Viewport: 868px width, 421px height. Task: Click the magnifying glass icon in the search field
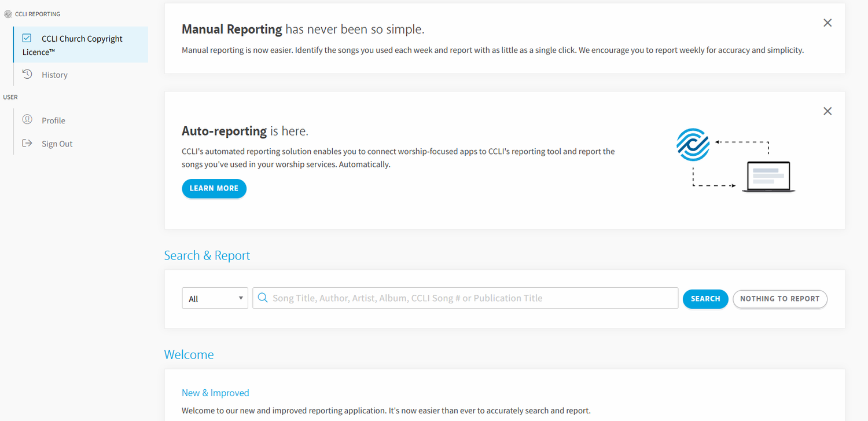pos(263,298)
